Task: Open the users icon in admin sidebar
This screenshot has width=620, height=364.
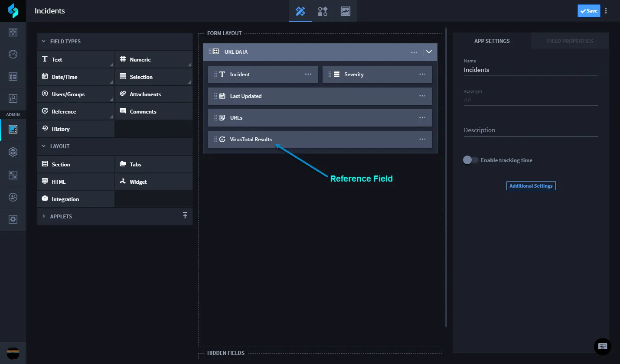Action: (13, 197)
